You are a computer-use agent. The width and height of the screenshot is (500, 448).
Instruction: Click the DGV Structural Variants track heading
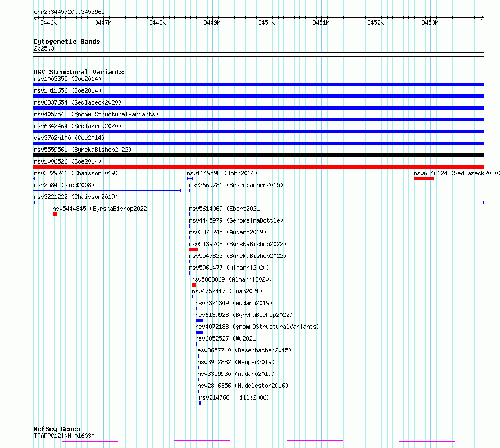79,72
